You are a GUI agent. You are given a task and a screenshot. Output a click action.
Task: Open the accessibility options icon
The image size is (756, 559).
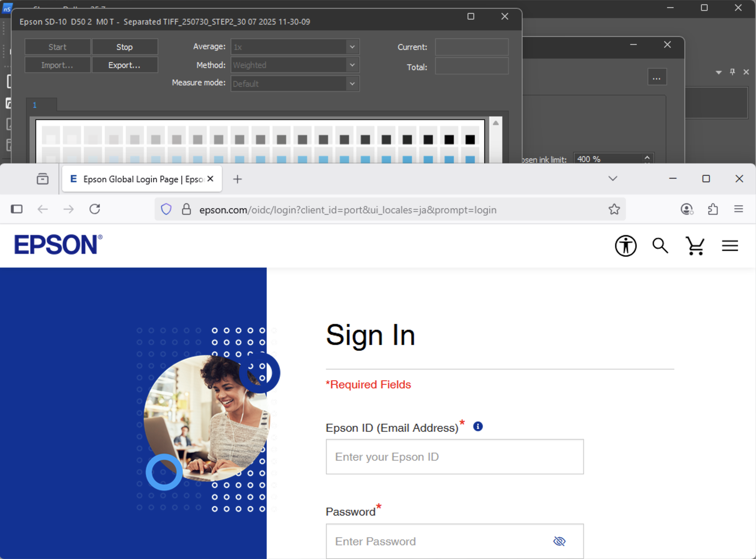pyautogui.click(x=626, y=246)
